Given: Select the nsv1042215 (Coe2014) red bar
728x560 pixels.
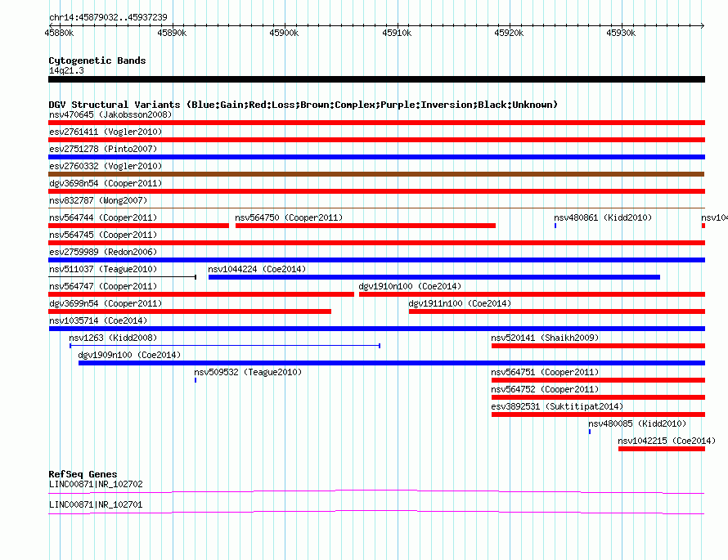Looking at the screenshot, I should coord(662,449).
